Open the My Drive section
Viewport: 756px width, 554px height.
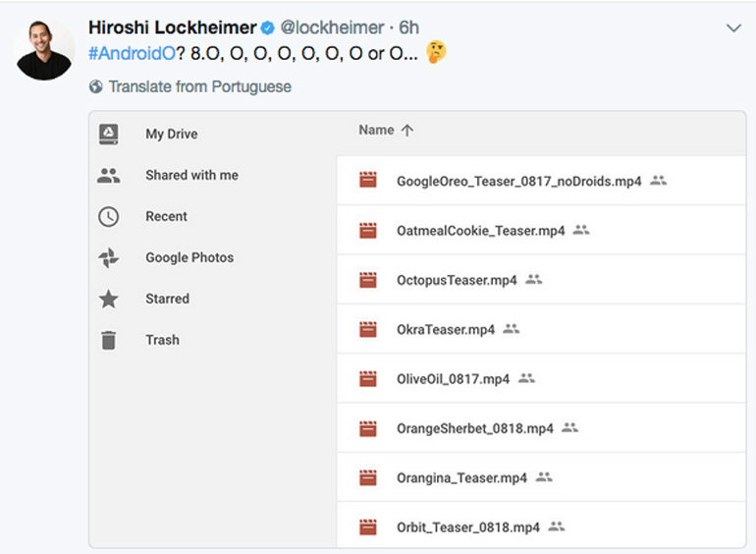point(171,135)
